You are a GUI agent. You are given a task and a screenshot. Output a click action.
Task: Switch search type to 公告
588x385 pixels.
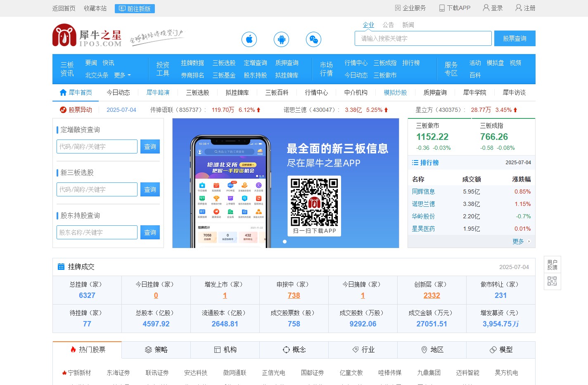388,25
